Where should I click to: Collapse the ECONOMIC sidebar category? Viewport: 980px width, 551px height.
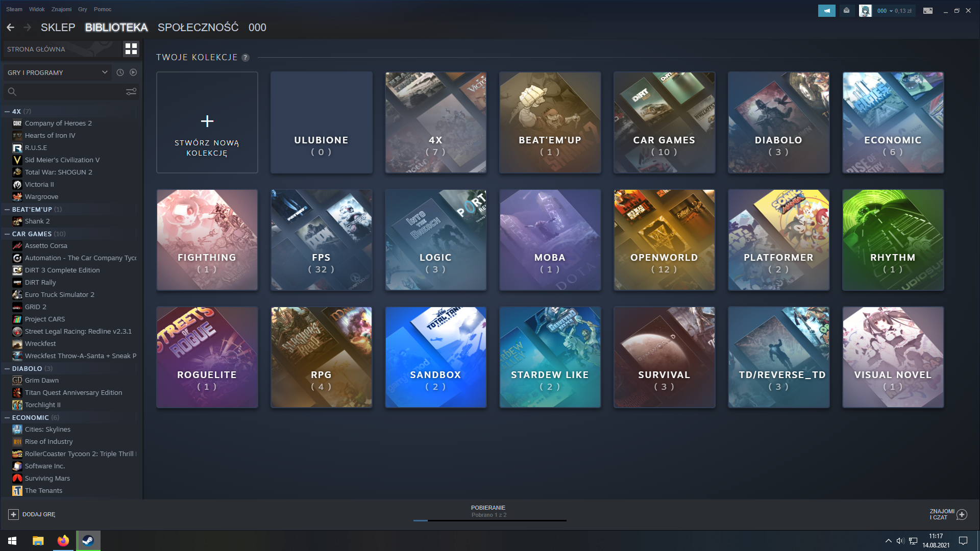click(7, 417)
